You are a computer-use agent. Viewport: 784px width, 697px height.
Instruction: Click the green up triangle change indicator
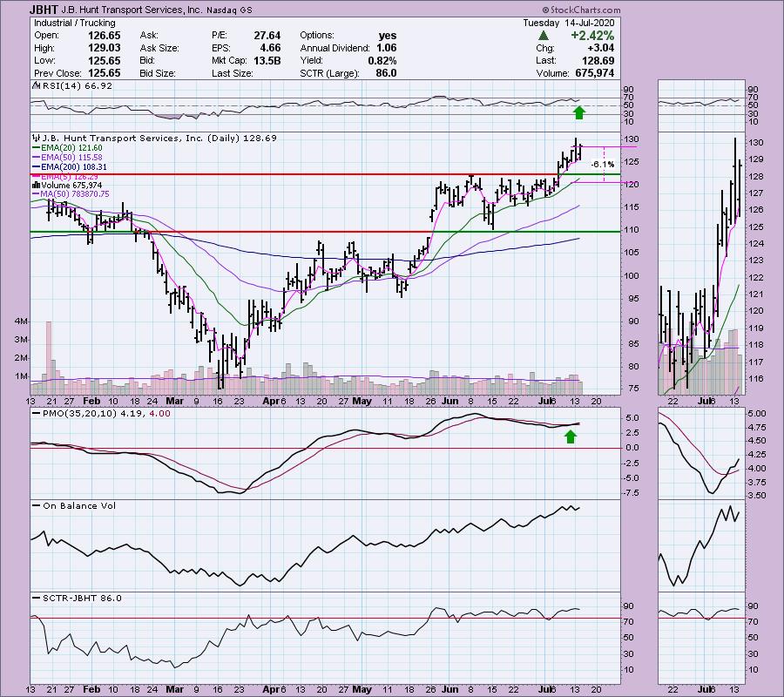(x=544, y=36)
